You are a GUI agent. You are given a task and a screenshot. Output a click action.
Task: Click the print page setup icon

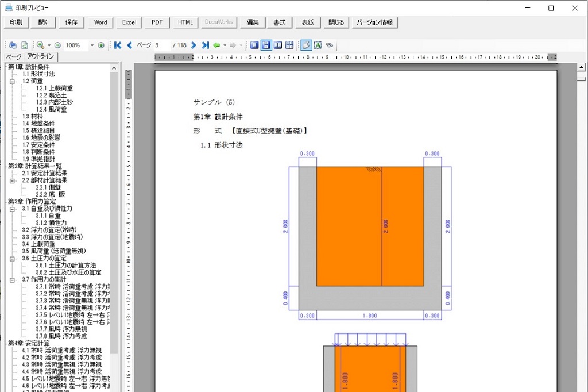[x=13, y=45]
